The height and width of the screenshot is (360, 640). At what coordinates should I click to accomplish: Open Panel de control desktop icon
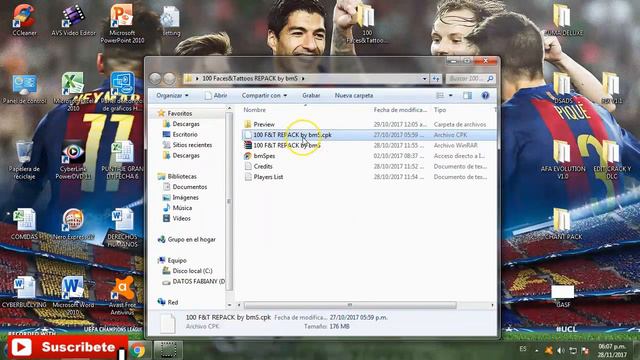point(24,89)
